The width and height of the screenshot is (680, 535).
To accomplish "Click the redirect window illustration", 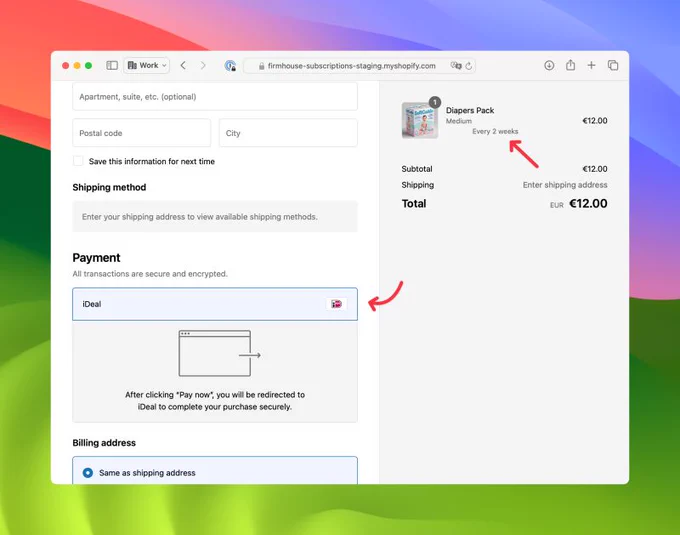I will 219,353.
